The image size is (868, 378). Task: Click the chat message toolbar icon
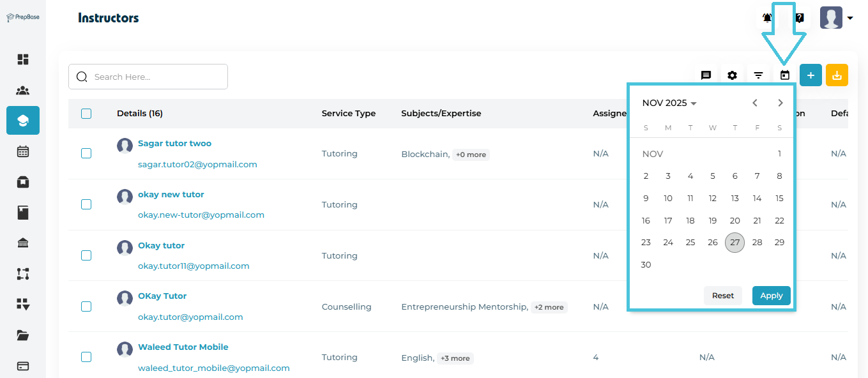click(706, 75)
